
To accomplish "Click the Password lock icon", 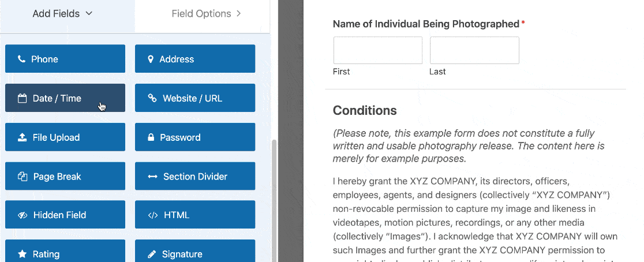I will click(x=151, y=137).
